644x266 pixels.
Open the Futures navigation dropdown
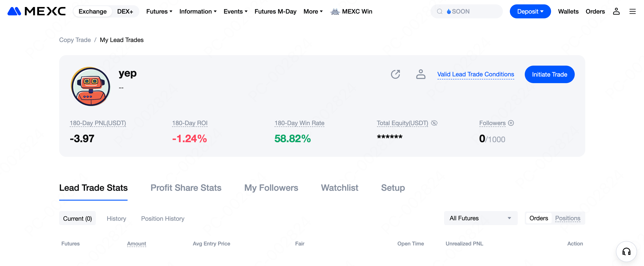pos(159,11)
